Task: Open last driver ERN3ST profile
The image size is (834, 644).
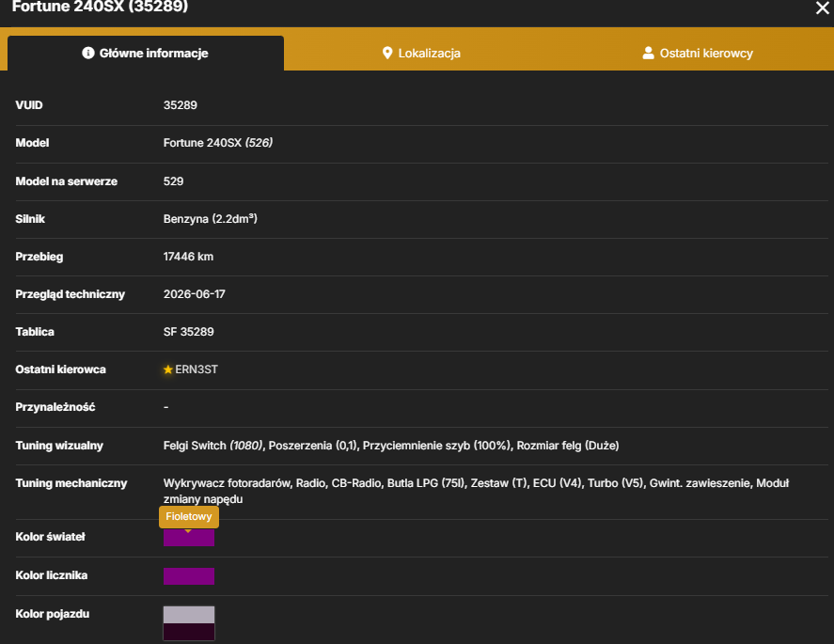Action: pyautogui.click(x=197, y=369)
